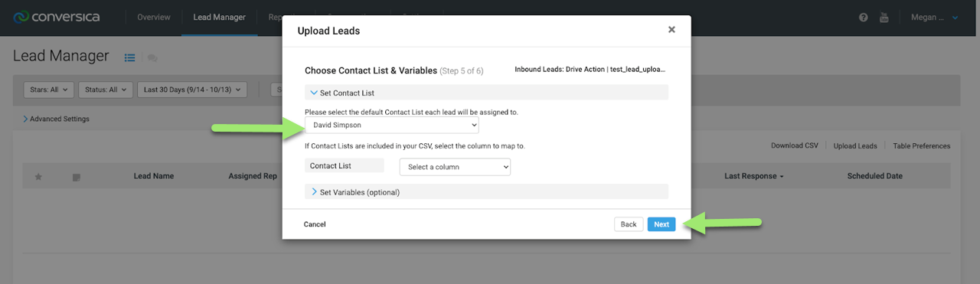Open the Last 30 Days date filter
Image resolution: width=980 pixels, height=284 pixels.
coord(192,90)
